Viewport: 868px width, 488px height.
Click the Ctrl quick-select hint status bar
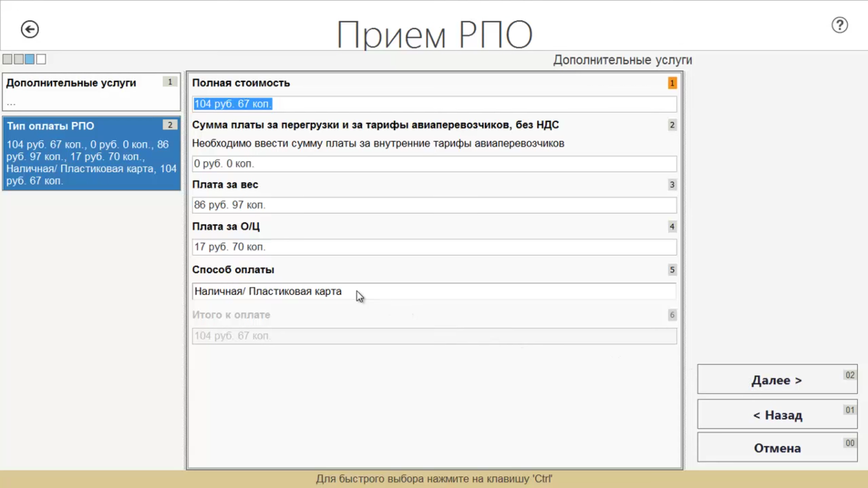click(434, 479)
